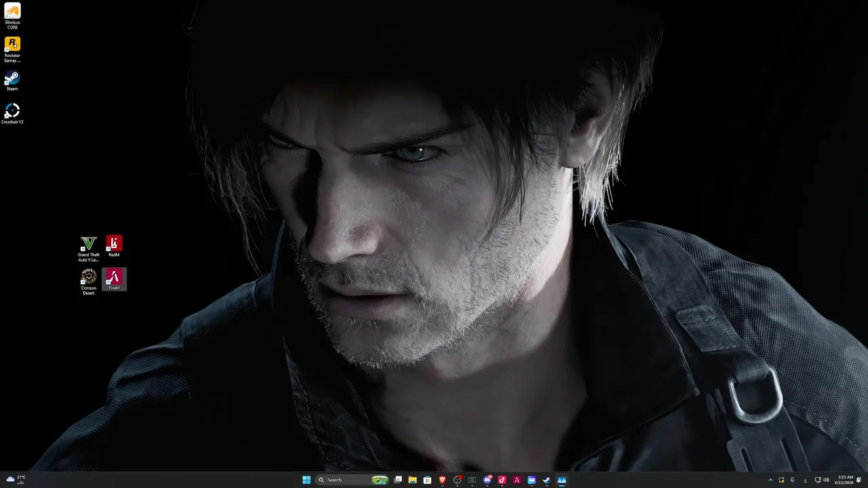Open network settings tray icon

818,480
